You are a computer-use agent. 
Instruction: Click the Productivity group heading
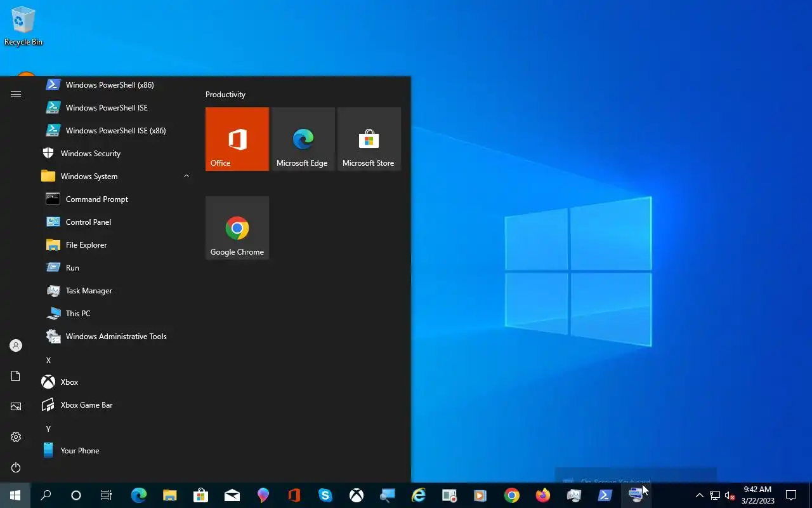[x=225, y=95]
